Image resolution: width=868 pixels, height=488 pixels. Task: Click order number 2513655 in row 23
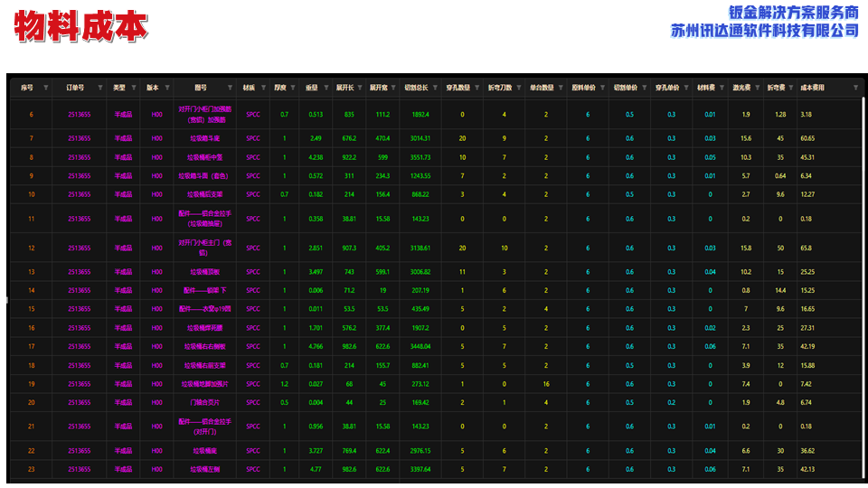pos(79,469)
